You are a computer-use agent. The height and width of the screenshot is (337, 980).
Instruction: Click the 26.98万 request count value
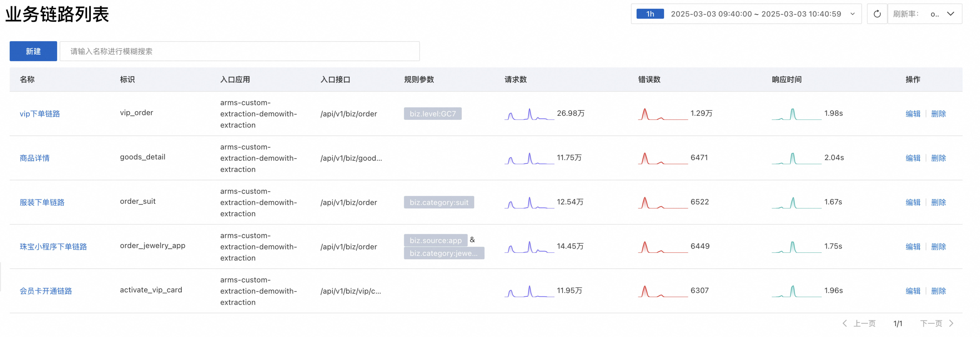(571, 113)
